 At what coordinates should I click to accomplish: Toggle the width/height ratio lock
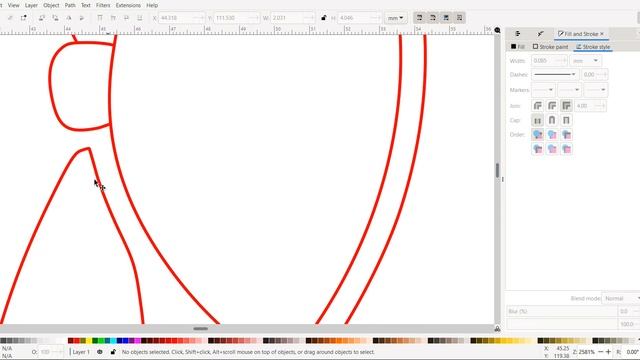click(324, 18)
